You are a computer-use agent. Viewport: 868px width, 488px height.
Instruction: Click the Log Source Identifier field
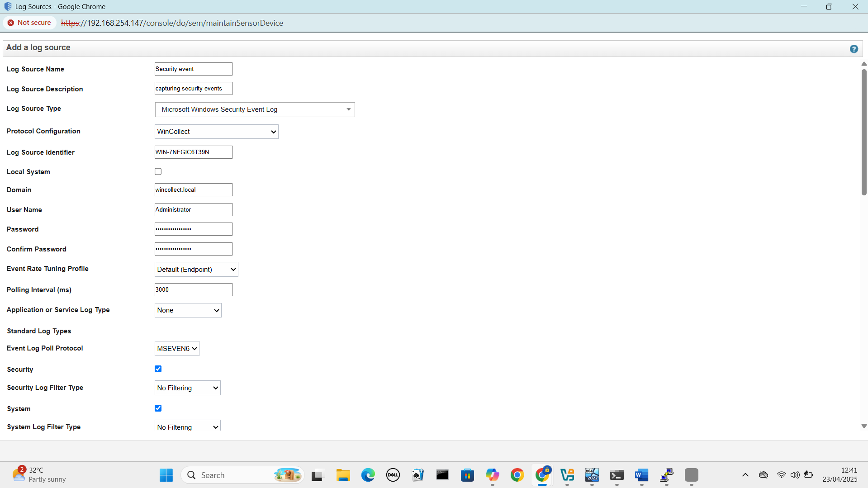(194, 152)
